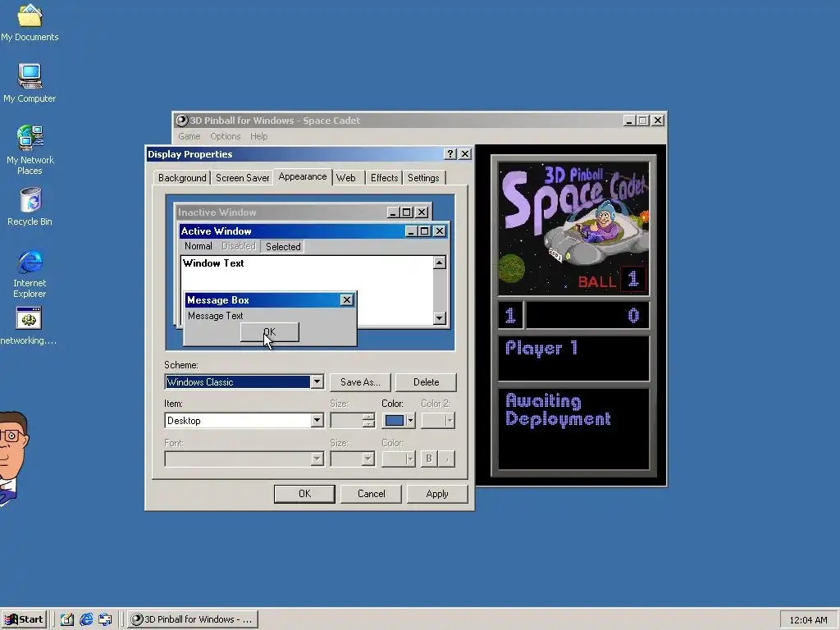The width and height of the screenshot is (840, 630).
Task: Click the Player 1 text in Pinball
Action: click(x=541, y=348)
